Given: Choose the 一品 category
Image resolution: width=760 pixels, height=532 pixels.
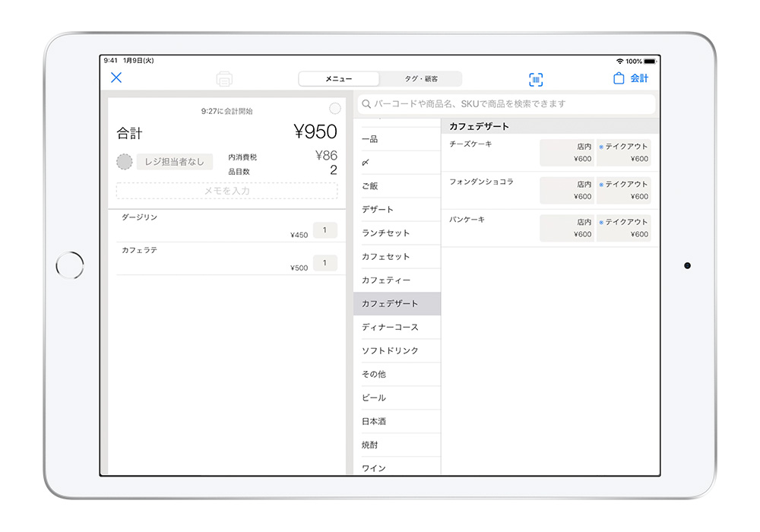Looking at the screenshot, I should point(397,140).
